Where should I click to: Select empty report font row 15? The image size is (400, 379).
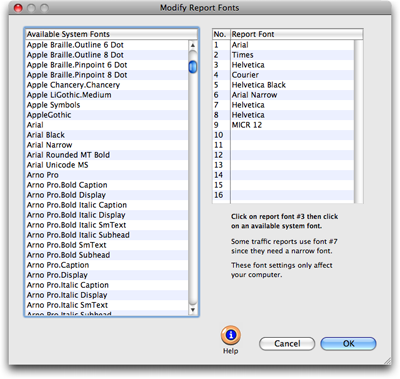[x=283, y=185]
